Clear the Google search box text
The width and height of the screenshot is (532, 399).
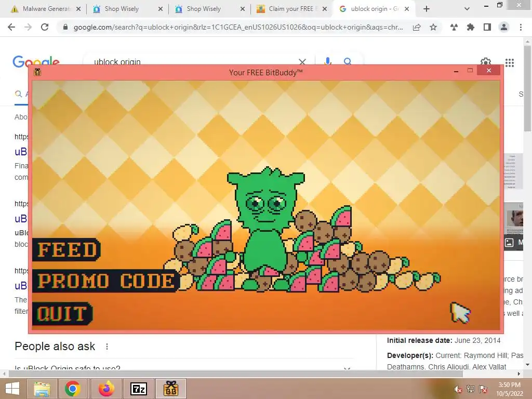(302, 61)
